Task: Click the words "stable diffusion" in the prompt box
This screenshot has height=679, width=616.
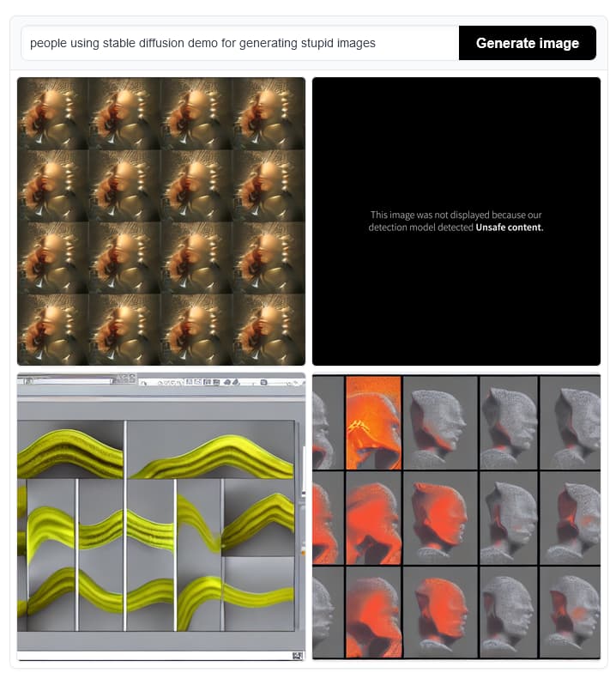Action: click(143, 43)
